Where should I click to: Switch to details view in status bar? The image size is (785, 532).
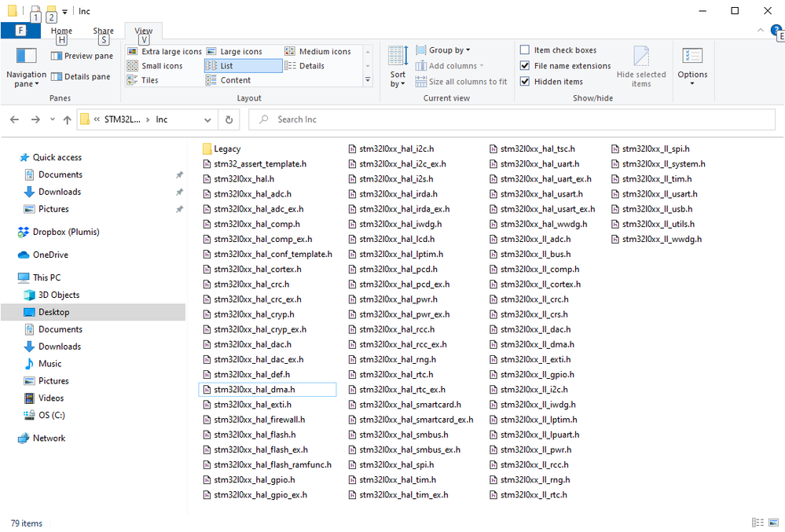point(757,523)
